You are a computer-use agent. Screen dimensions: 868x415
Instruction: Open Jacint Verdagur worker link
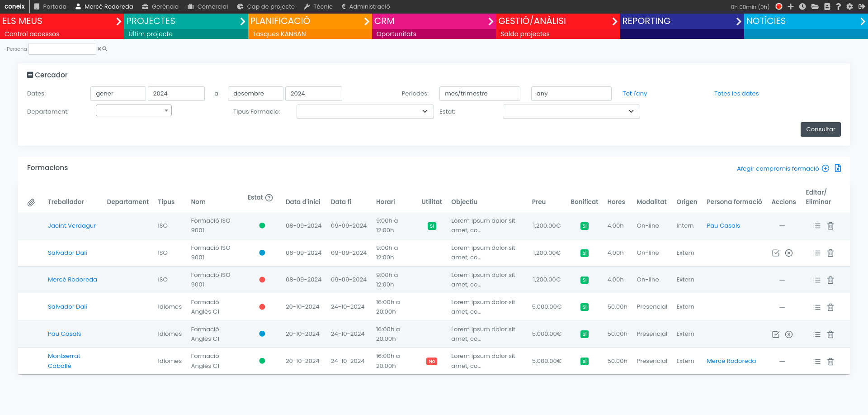coord(72,226)
